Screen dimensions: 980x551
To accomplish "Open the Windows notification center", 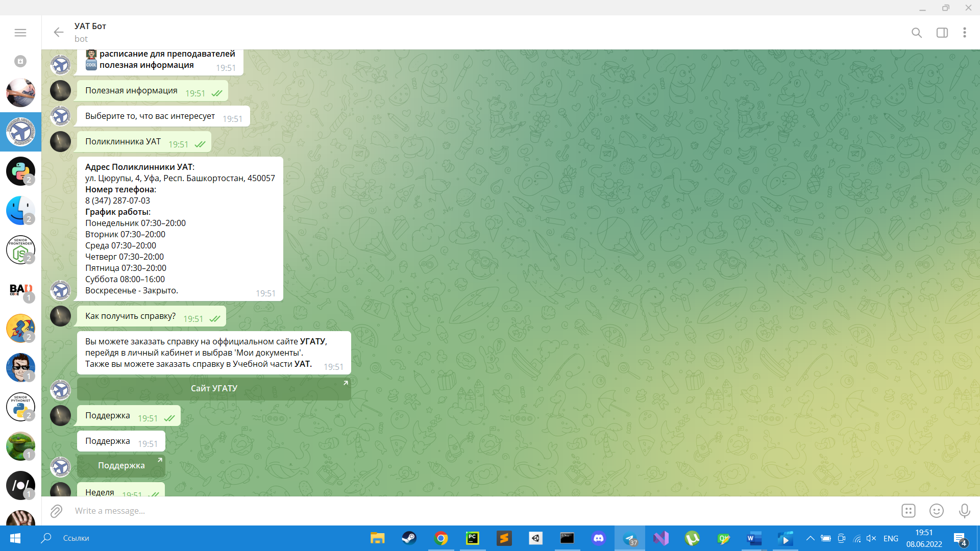I will (x=960, y=539).
